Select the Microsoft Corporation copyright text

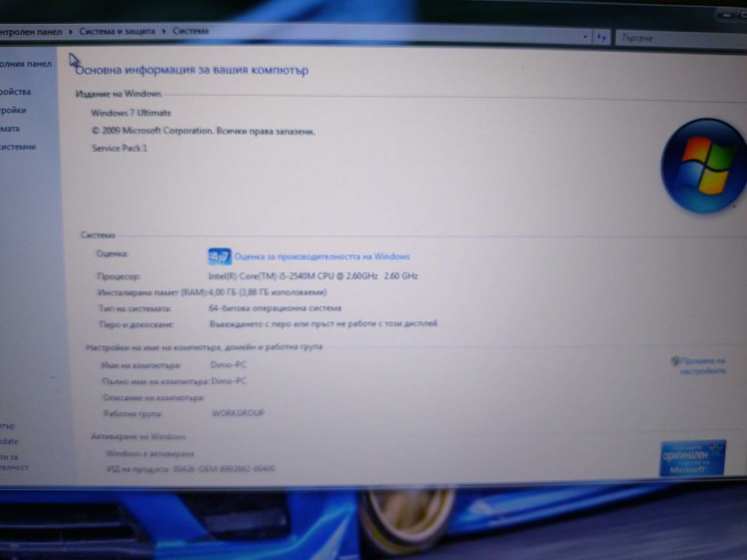(x=203, y=131)
